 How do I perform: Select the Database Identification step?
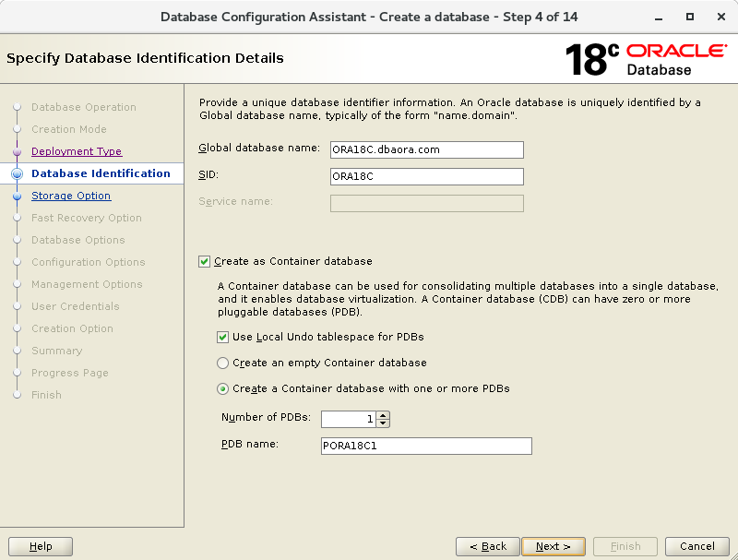[x=101, y=173]
